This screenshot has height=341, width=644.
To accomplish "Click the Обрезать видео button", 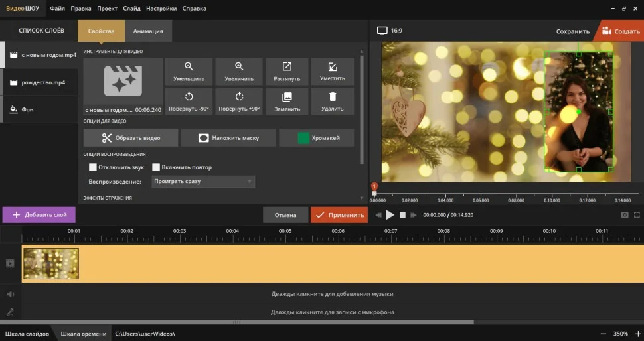I will tap(131, 138).
